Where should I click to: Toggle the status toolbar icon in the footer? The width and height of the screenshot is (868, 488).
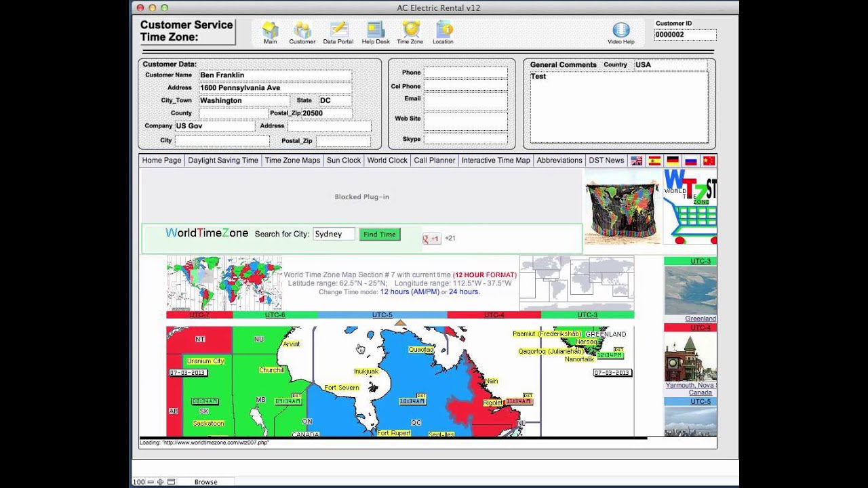(x=172, y=482)
